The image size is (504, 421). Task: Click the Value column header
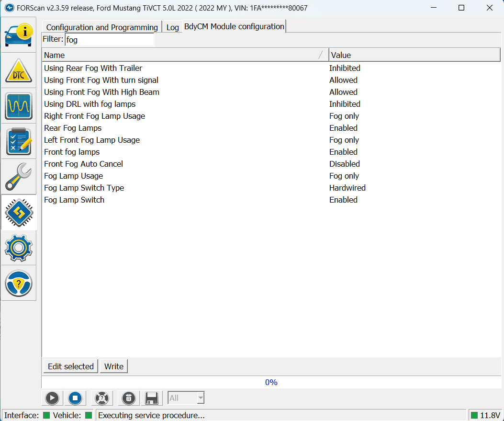(414, 55)
